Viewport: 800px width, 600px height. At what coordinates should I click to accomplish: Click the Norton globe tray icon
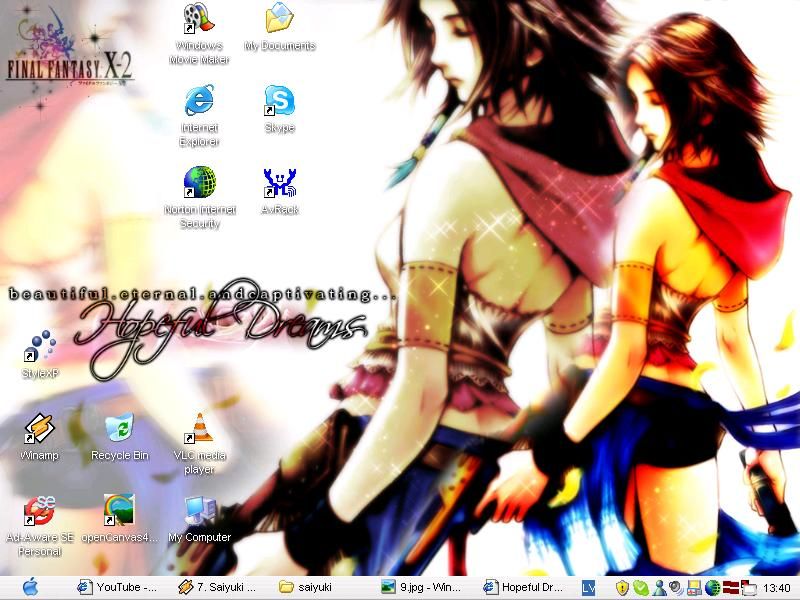pyautogui.click(x=712, y=588)
